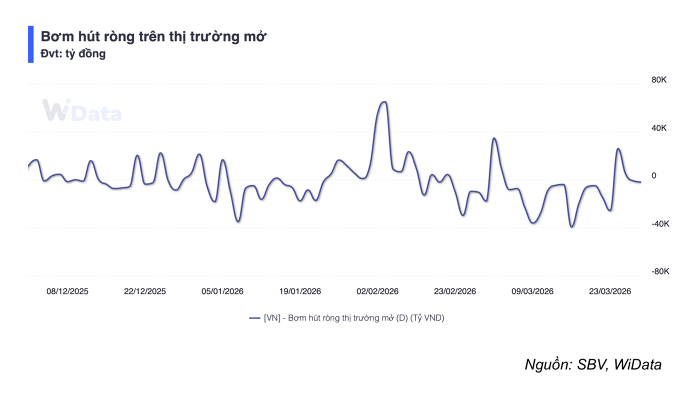Click the WiData watermark logo

pos(81,113)
